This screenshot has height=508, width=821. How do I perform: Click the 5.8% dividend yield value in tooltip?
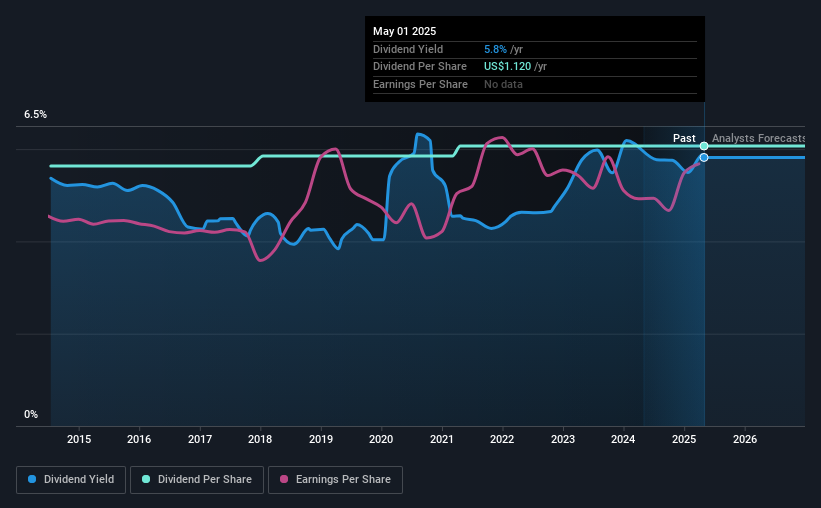[495, 49]
